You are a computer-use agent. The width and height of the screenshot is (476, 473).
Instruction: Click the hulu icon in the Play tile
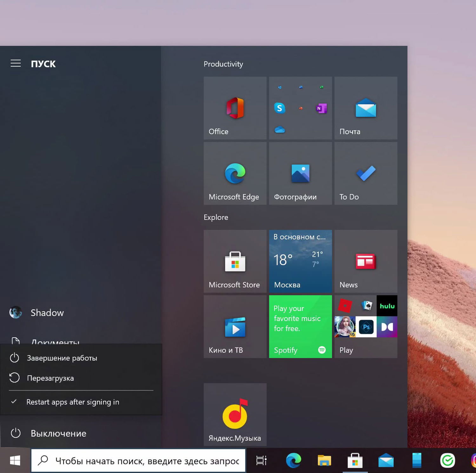(387, 306)
